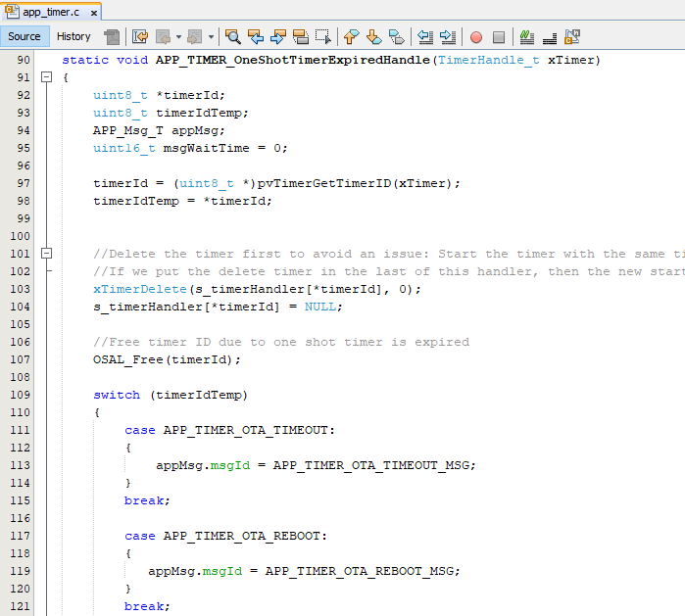
Task: Go to the previous search occurrence
Action: [x=256, y=37]
